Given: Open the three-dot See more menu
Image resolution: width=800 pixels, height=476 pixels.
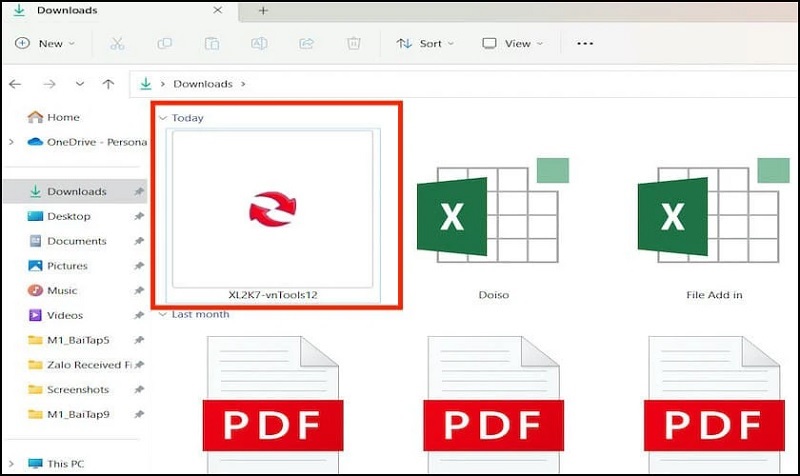Looking at the screenshot, I should 585,44.
